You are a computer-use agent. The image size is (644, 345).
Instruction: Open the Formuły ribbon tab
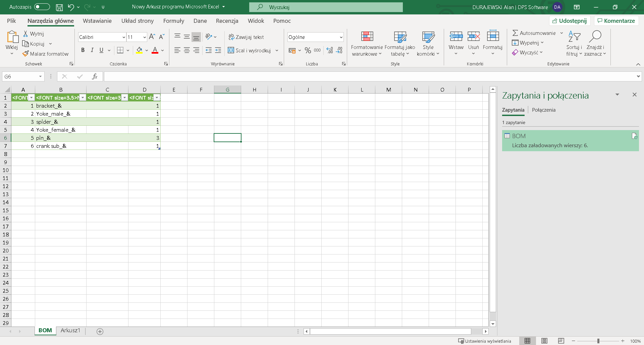pyautogui.click(x=173, y=21)
